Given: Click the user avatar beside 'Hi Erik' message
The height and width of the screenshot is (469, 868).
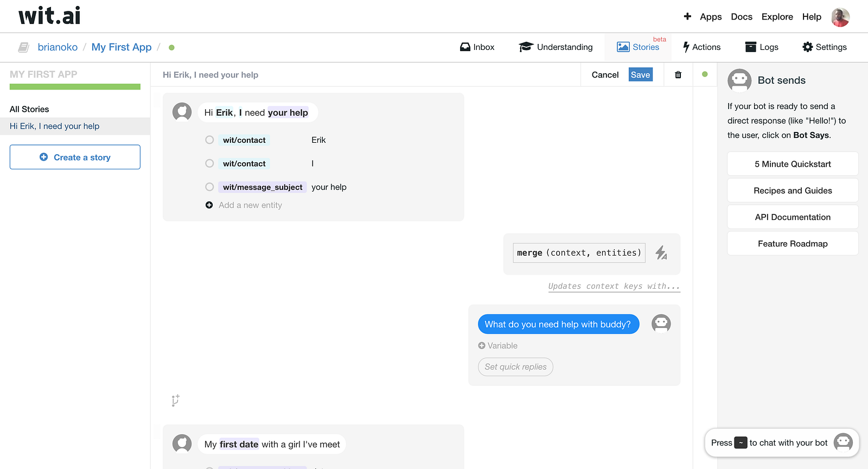Looking at the screenshot, I should coord(182,112).
